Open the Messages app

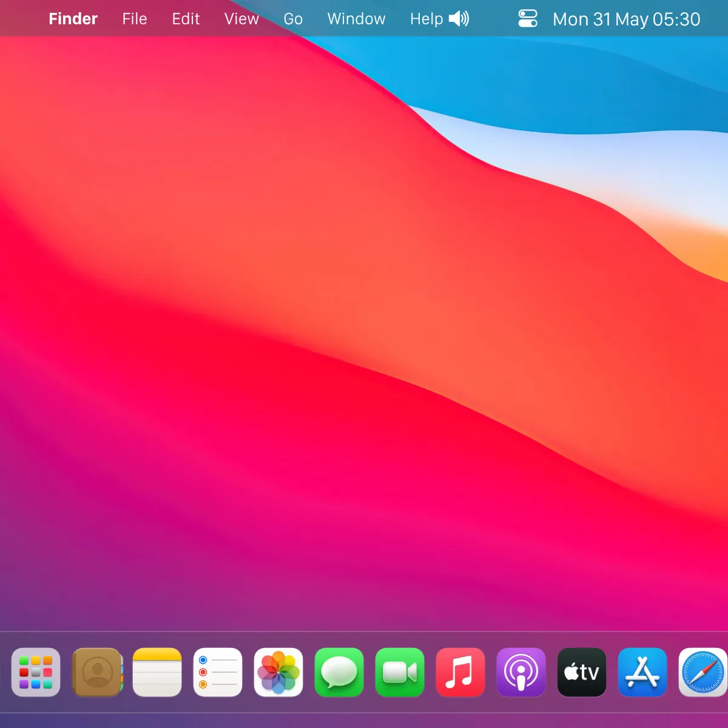pos(339,672)
